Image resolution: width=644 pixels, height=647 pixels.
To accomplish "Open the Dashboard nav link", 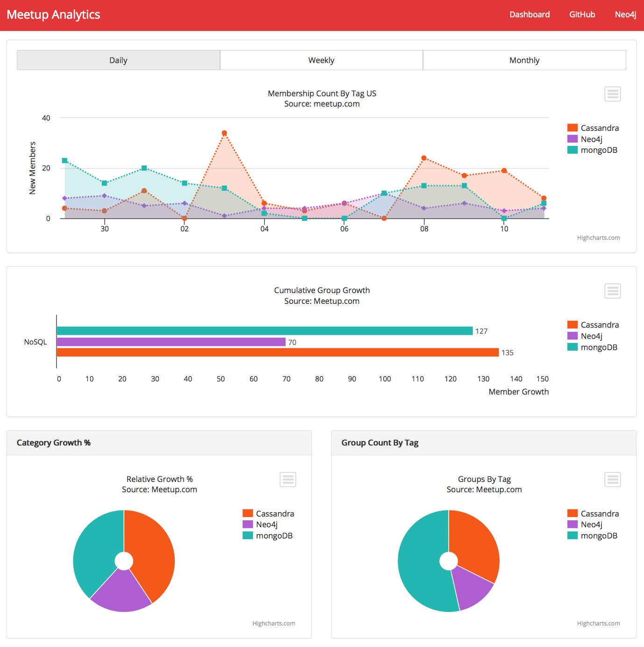I will (530, 14).
